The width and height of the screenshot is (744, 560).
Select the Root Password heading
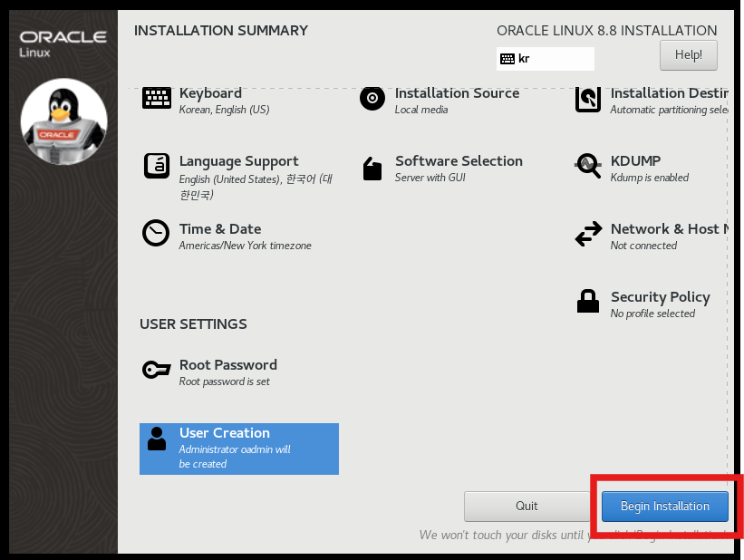click(227, 365)
